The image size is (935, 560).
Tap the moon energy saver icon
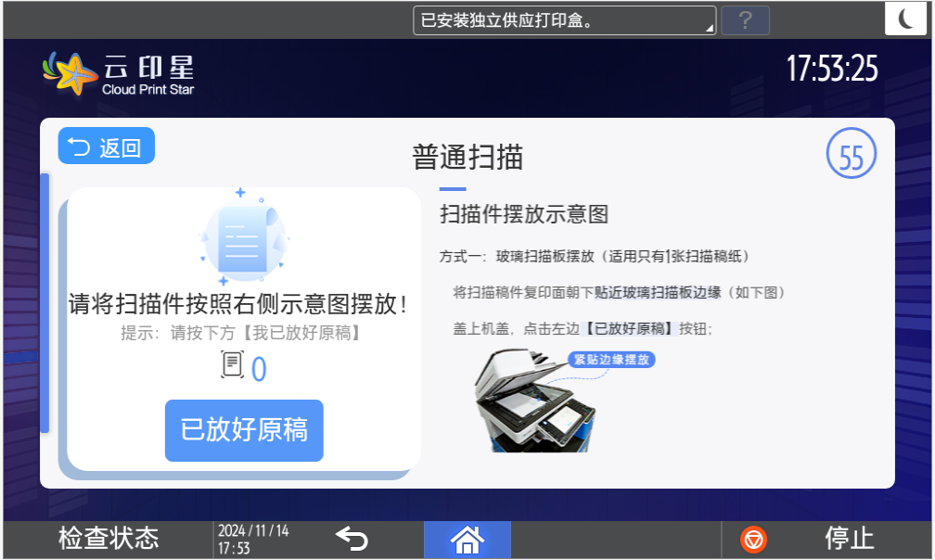pyautogui.click(x=906, y=20)
